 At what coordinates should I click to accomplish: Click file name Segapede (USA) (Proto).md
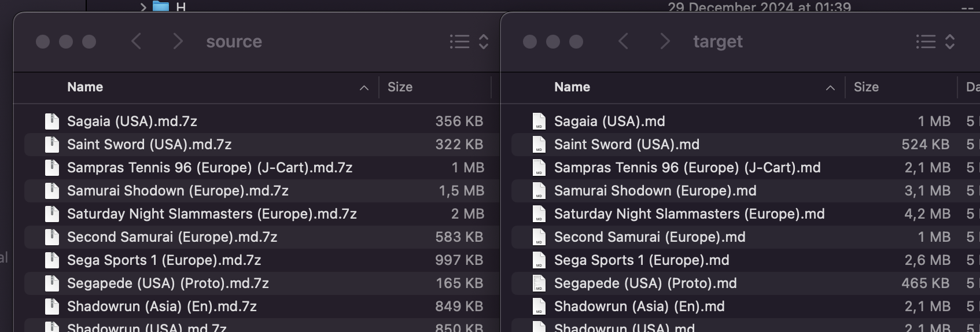646,283
